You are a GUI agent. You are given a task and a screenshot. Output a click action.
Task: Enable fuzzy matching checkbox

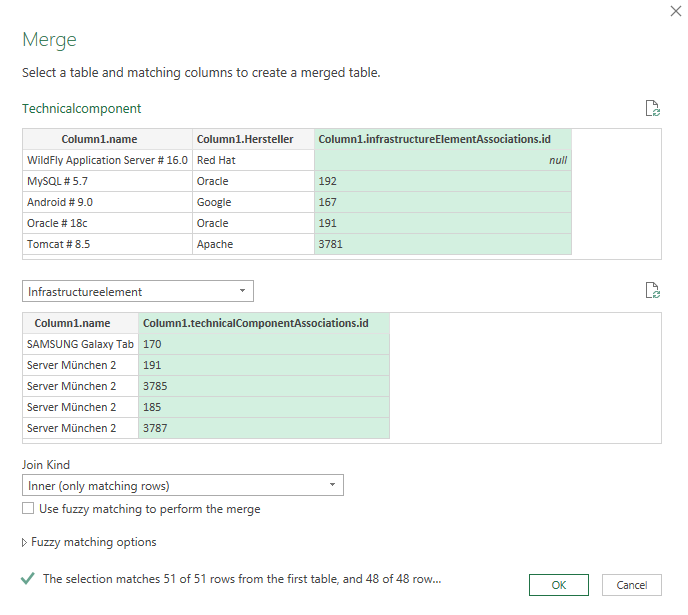click(28, 509)
